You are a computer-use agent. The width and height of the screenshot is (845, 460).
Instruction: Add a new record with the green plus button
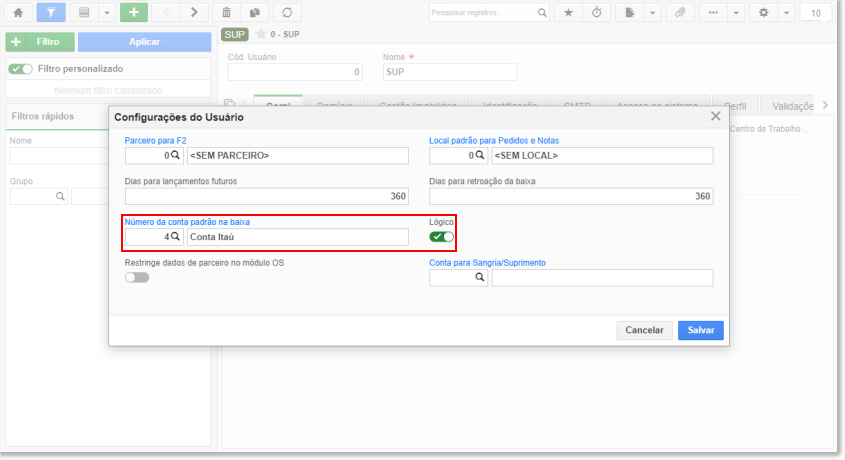pos(134,12)
